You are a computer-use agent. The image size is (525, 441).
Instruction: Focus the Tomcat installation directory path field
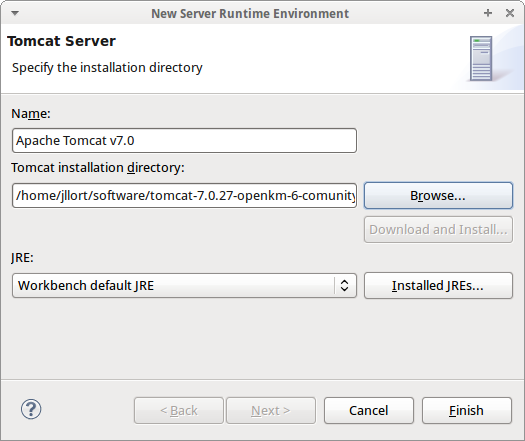click(x=184, y=196)
